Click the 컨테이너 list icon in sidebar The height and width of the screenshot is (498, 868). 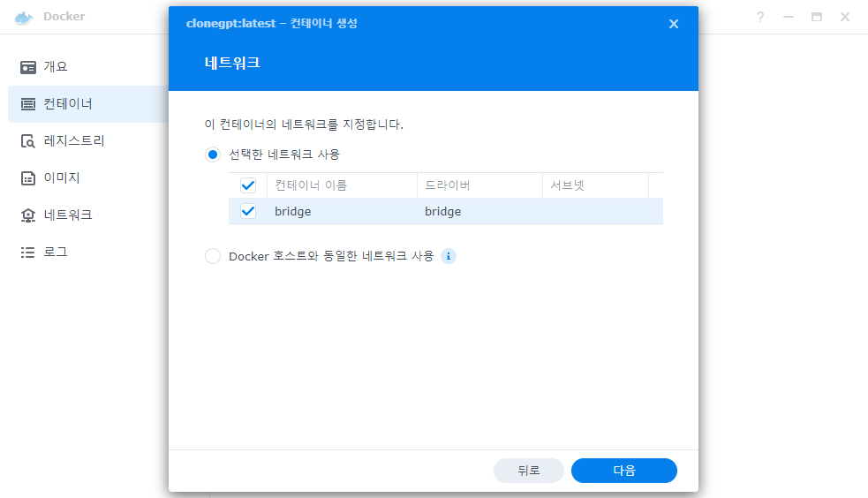click(28, 104)
